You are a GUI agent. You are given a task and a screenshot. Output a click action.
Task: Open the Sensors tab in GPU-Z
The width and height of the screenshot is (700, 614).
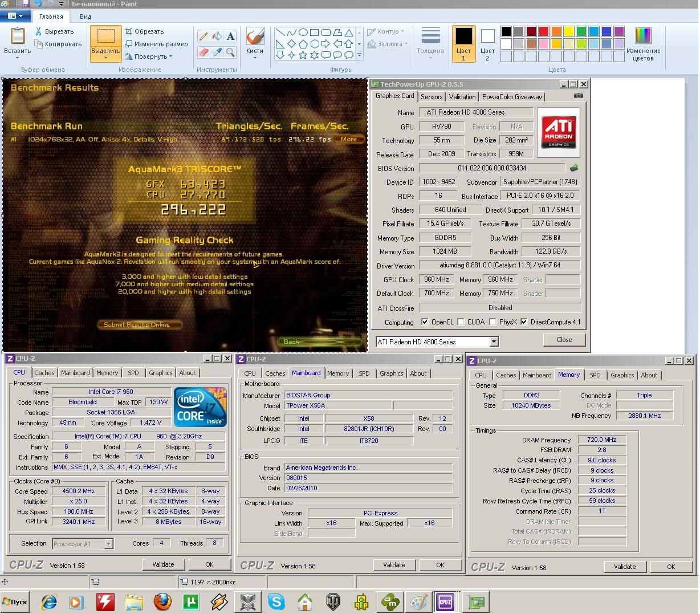click(x=432, y=97)
